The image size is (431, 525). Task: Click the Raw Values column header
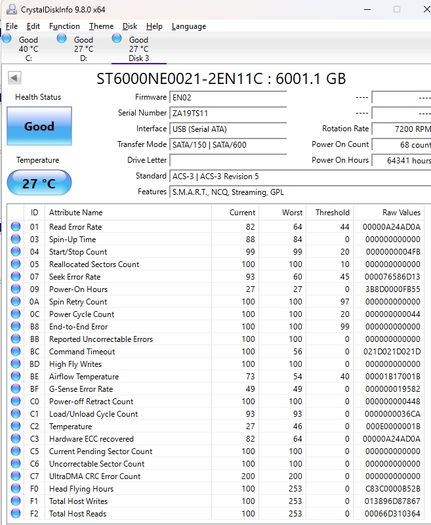point(389,212)
